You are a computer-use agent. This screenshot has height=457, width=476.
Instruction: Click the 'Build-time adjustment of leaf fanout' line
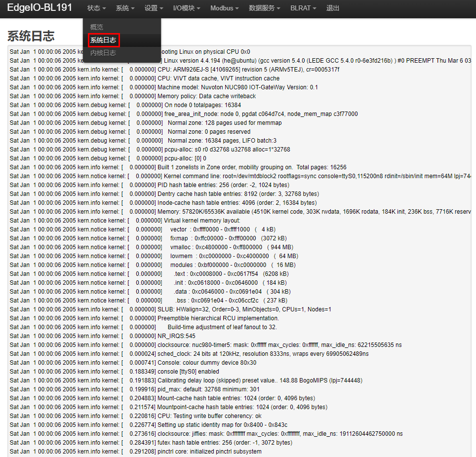(x=143, y=327)
